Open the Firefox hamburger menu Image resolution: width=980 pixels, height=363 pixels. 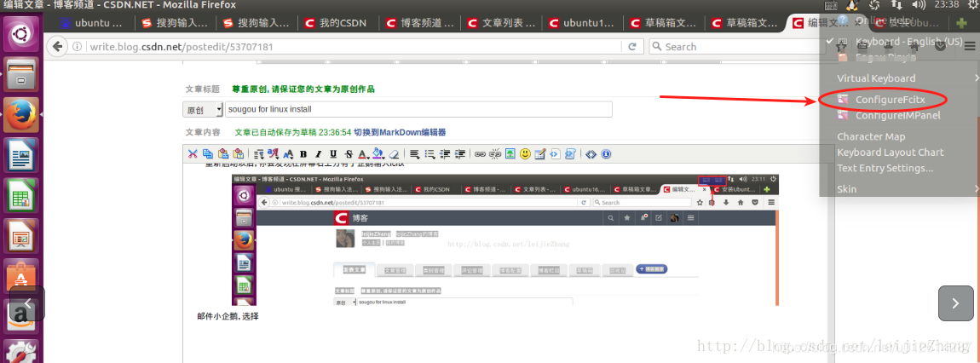pyautogui.click(x=970, y=46)
